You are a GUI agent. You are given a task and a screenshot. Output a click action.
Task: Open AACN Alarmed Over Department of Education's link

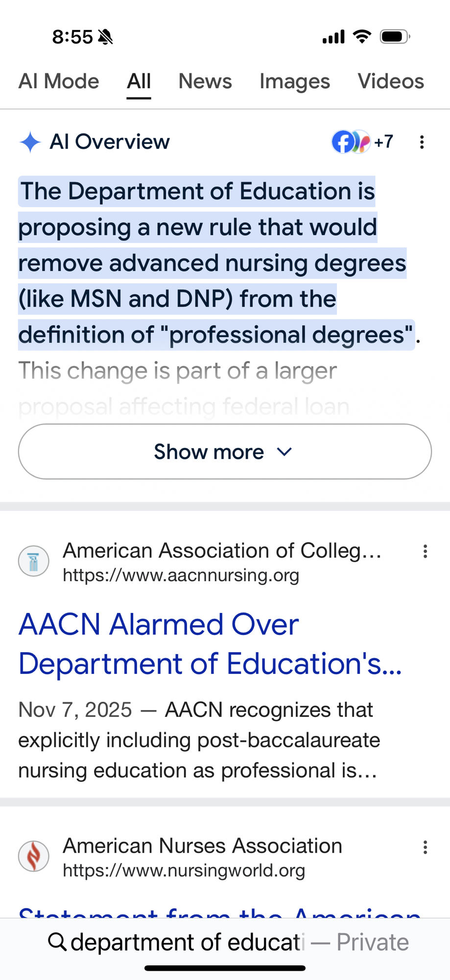pos(210,644)
